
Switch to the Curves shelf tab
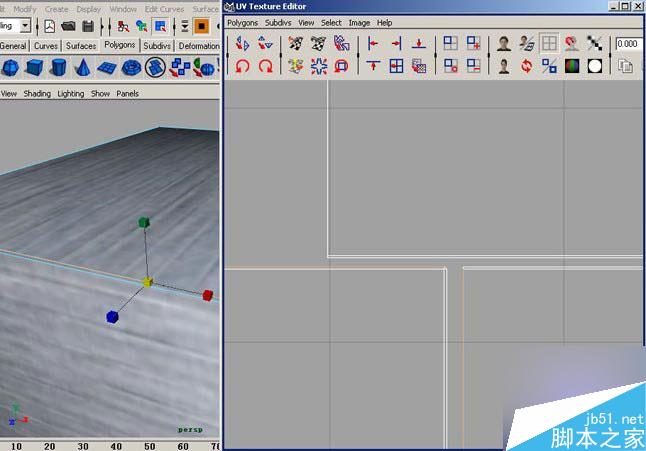[x=46, y=46]
